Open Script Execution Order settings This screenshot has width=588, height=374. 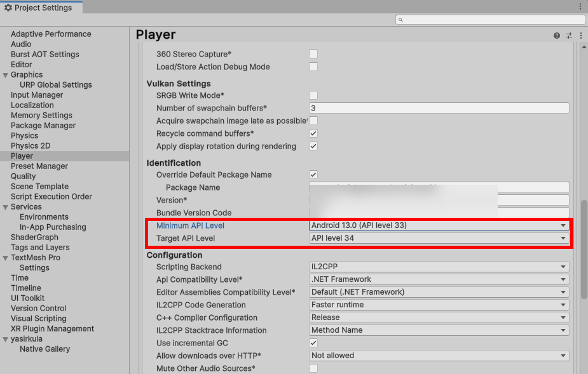pyautogui.click(x=51, y=196)
